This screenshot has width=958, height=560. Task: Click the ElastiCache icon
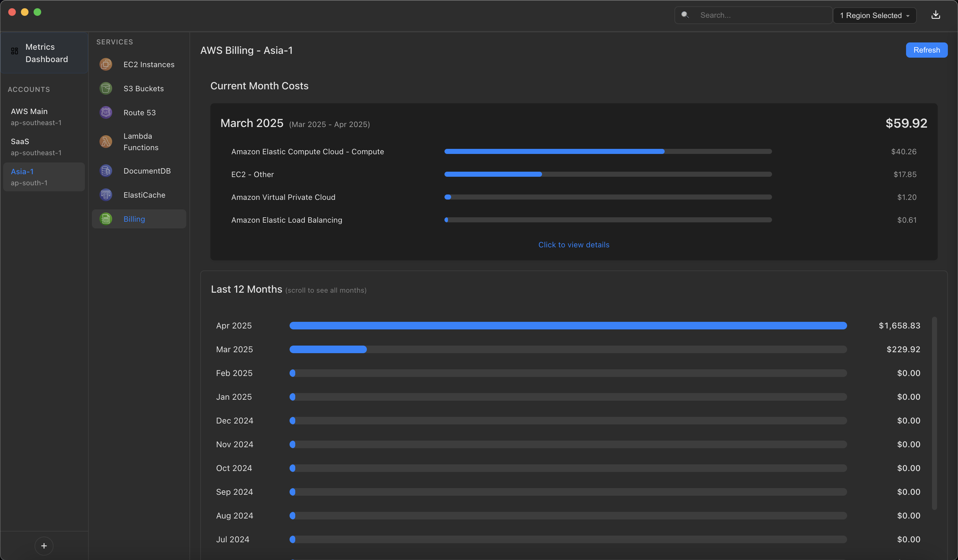click(x=106, y=195)
